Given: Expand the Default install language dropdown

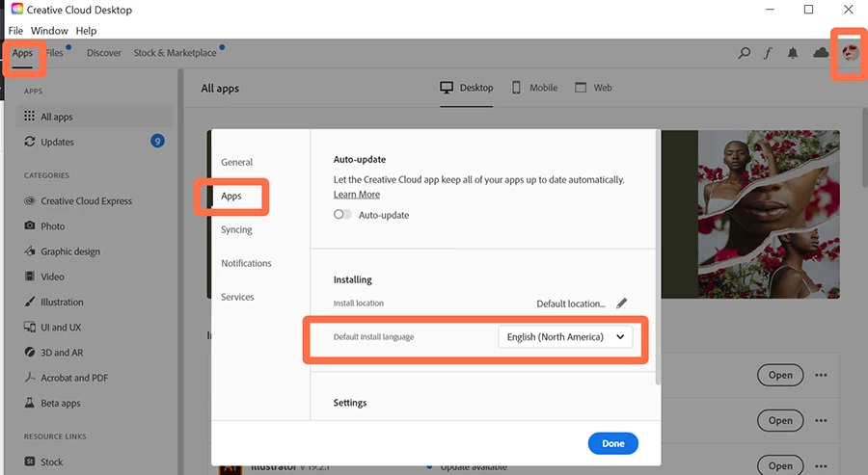Looking at the screenshot, I should (x=565, y=337).
